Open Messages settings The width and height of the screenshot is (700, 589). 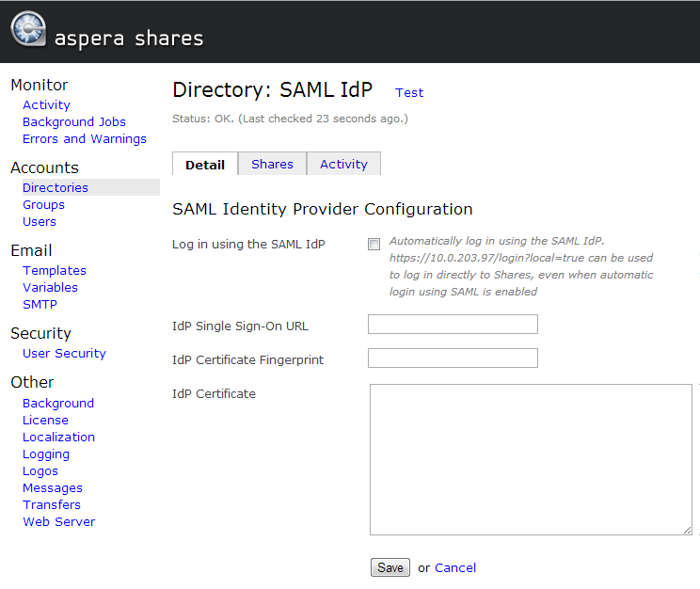click(x=53, y=488)
